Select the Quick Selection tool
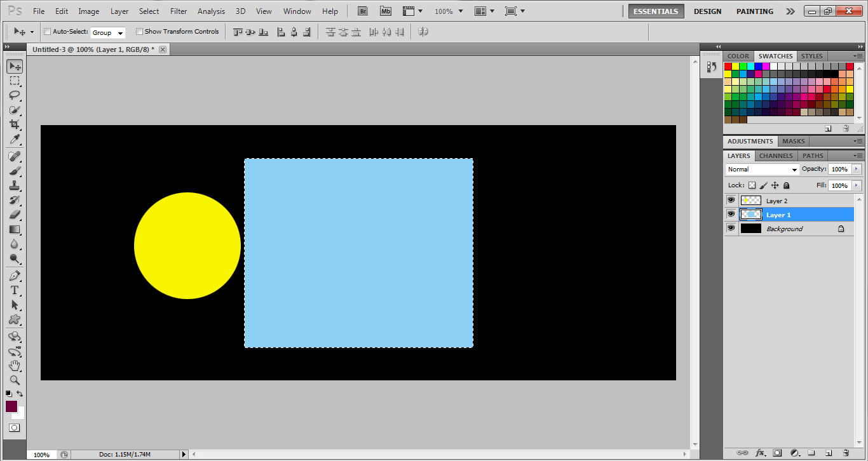This screenshot has width=868, height=461. coord(15,110)
